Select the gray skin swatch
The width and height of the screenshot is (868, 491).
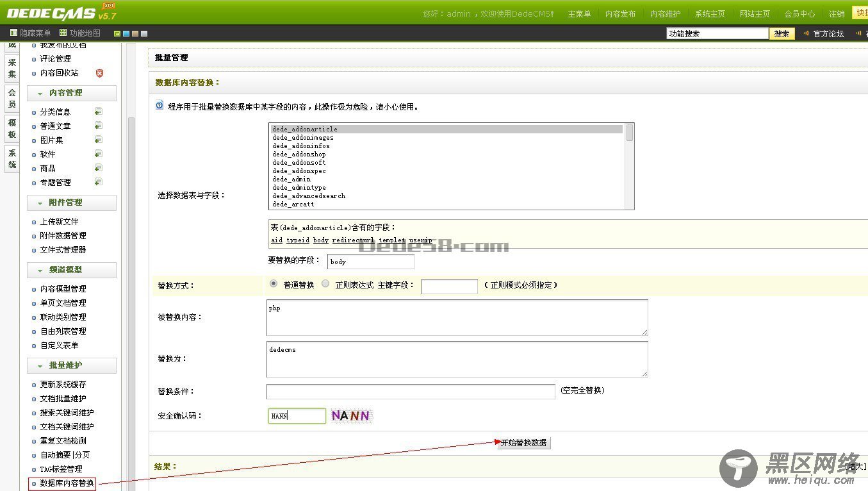(144, 33)
